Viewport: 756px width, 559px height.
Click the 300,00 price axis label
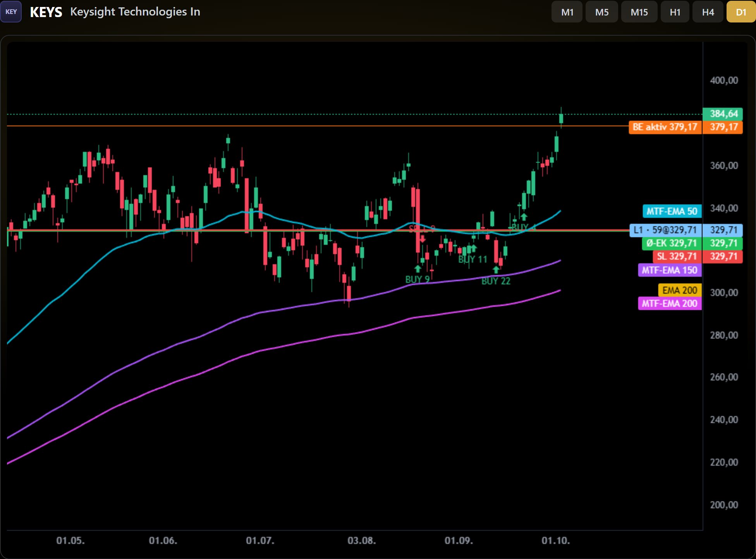tap(724, 293)
